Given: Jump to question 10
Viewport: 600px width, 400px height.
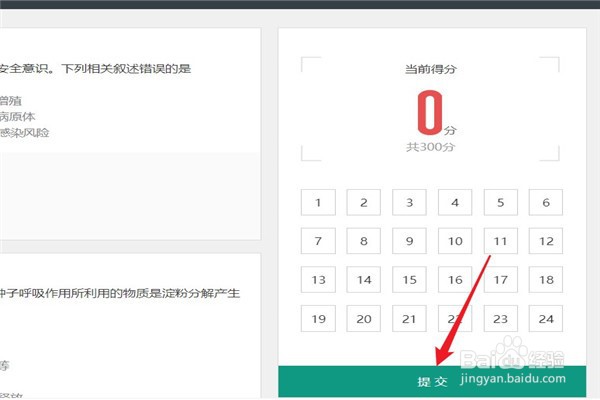Looking at the screenshot, I should pyautogui.click(x=455, y=241).
